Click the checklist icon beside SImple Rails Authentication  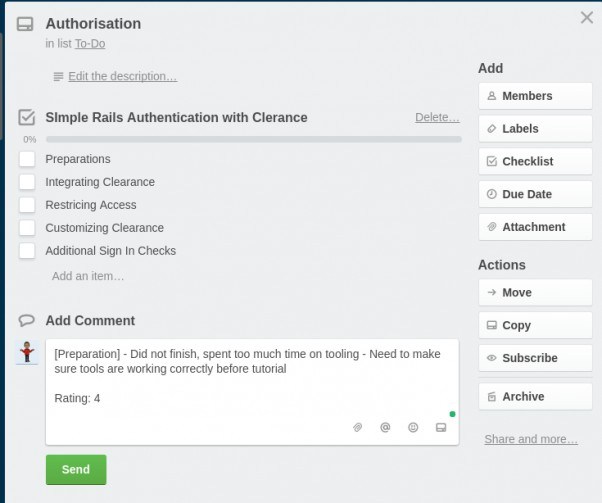coord(26,117)
